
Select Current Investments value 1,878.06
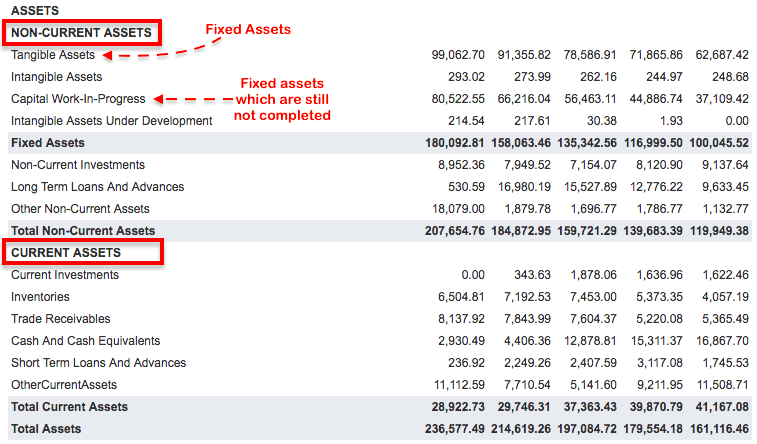point(593,275)
